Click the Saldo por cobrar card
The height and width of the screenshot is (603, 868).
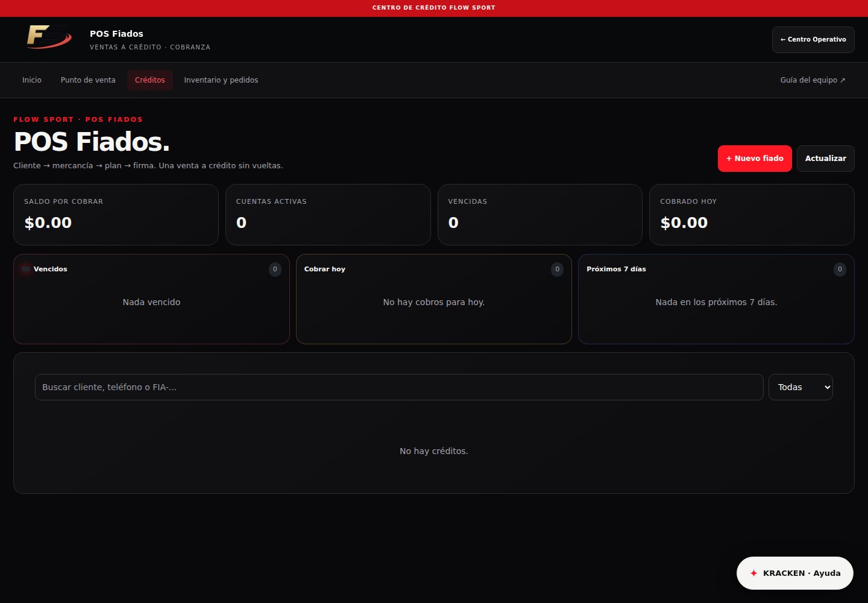(x=116, y=215)
